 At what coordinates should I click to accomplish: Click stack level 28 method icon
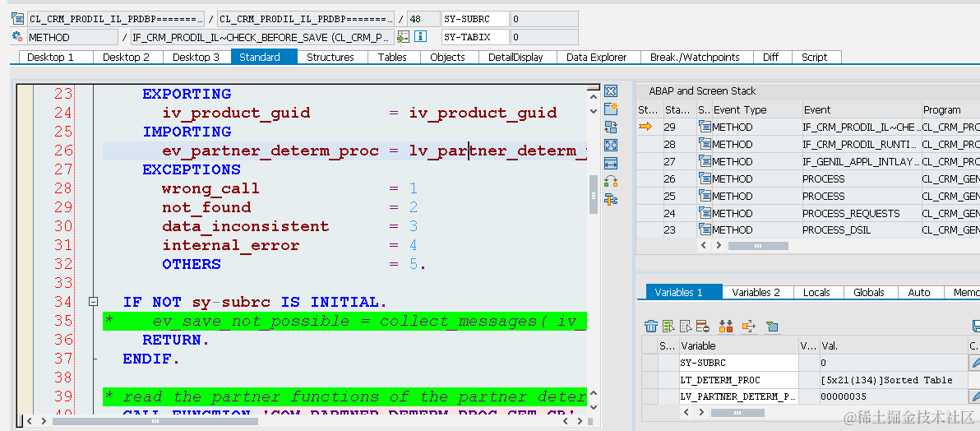[x=705, y=145]
